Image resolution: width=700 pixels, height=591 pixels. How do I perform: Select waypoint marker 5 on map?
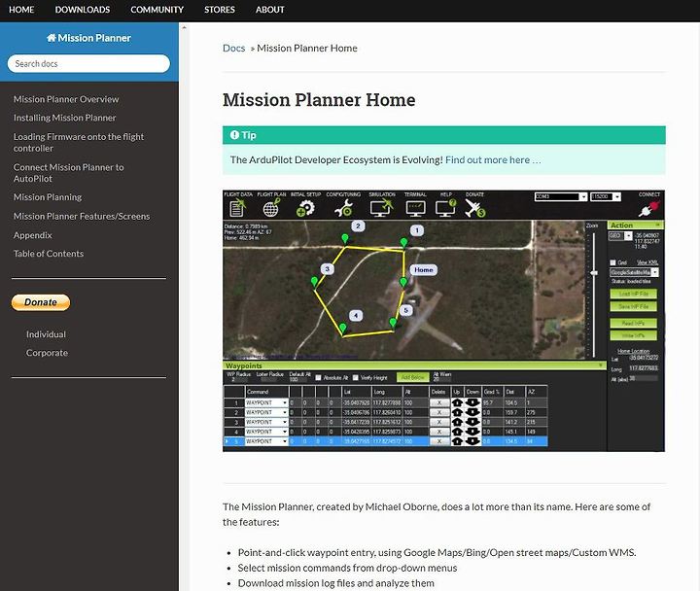[x=393, y=323]
